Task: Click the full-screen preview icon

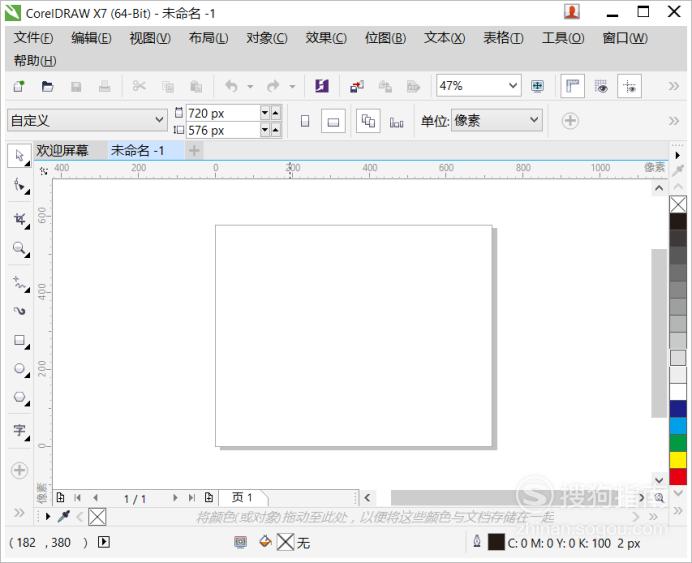Action: pyautogui.click(x=538, y=86)
